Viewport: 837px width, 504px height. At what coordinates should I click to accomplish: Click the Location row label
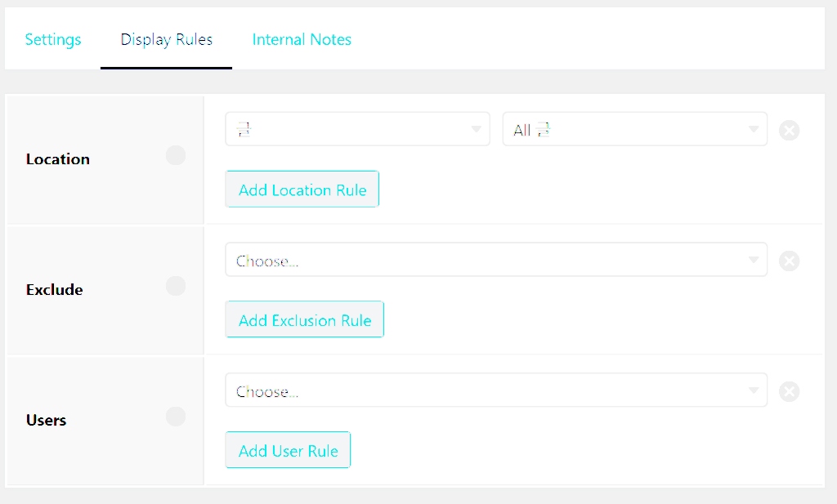point(58,159)
